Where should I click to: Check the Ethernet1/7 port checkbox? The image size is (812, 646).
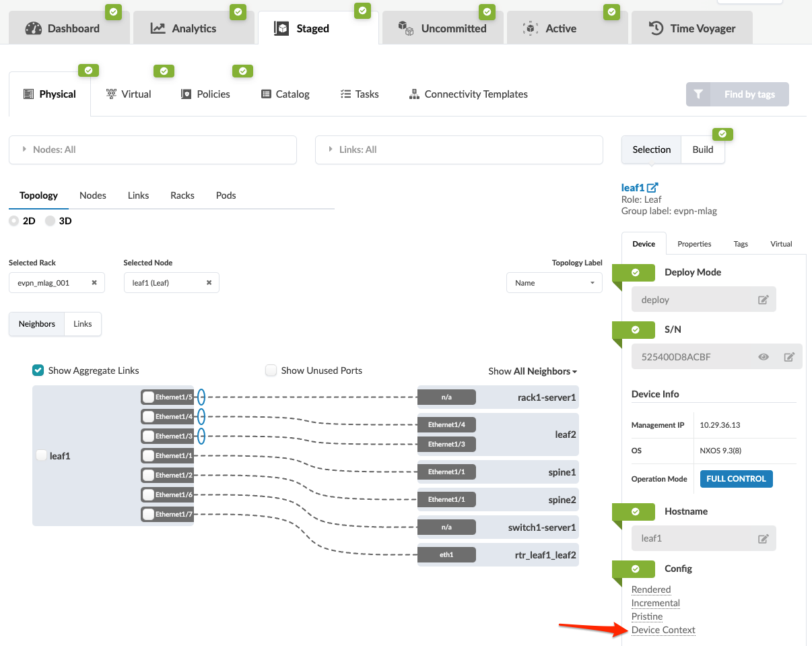point(149,514)
